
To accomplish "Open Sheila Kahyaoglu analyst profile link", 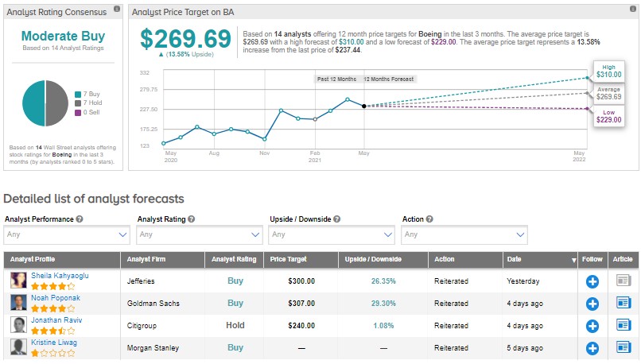I will (58, 275).
